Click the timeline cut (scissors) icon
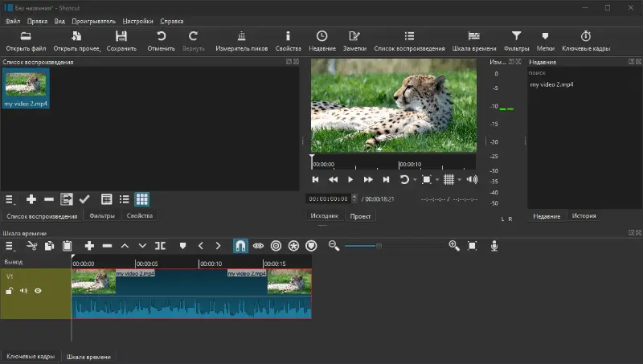Image resolution: width=643 pixels, height=364 pixels. (x=31, y=246)
